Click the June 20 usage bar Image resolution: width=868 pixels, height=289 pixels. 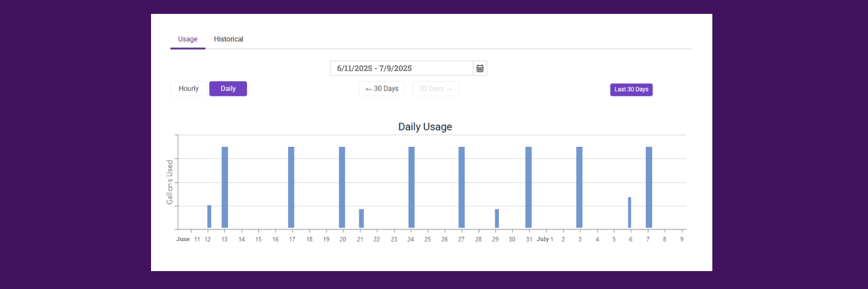342,187
